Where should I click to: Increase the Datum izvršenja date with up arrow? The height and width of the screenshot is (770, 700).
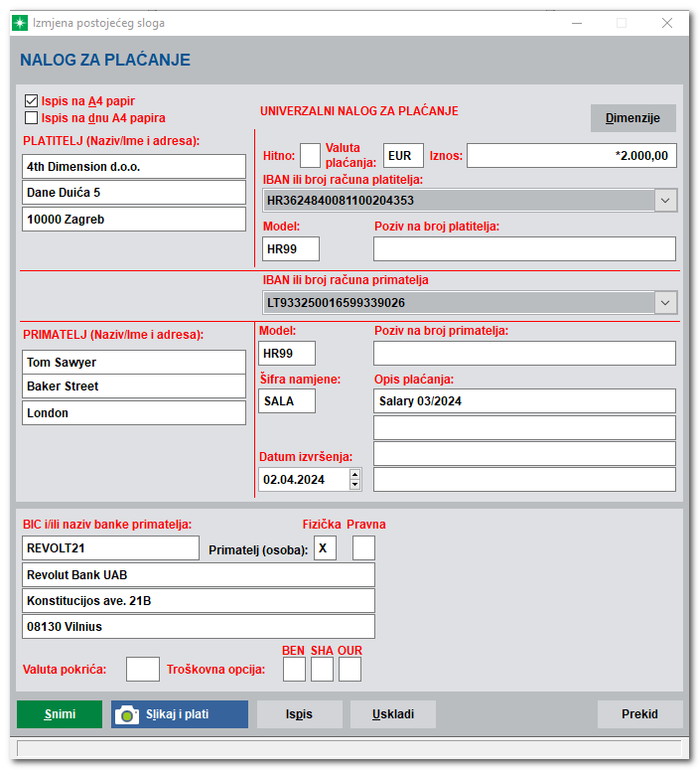coord(354,474)
